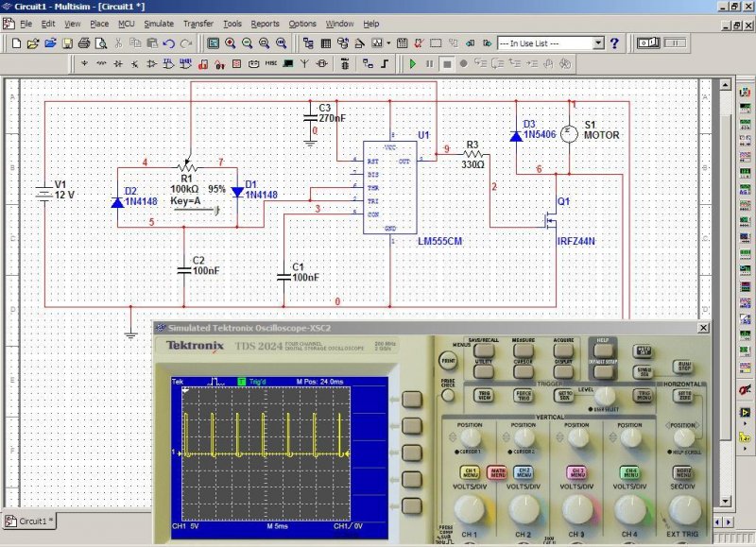Open the Simulate menu
The image size is (756, 547).
pos(159,24)
